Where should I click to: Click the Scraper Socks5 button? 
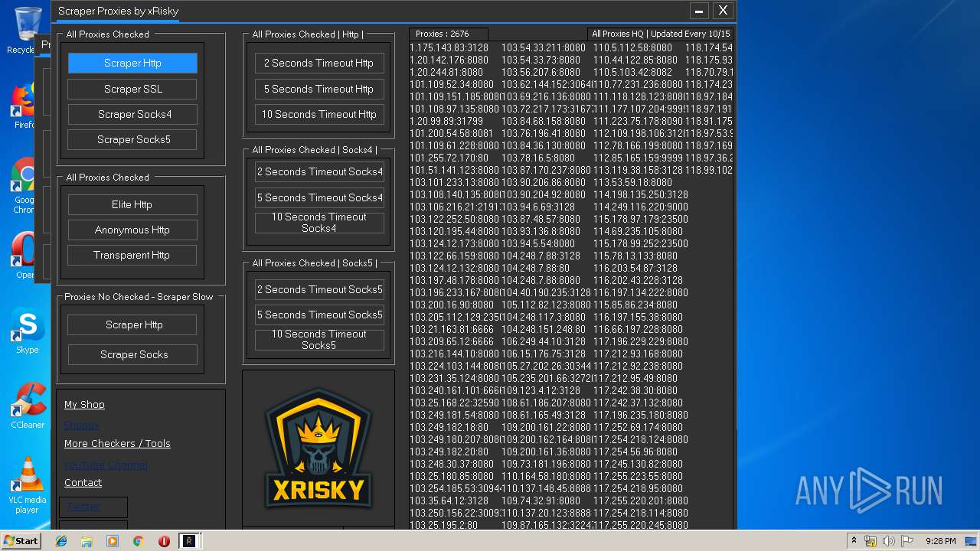click(x=132, y=139)
